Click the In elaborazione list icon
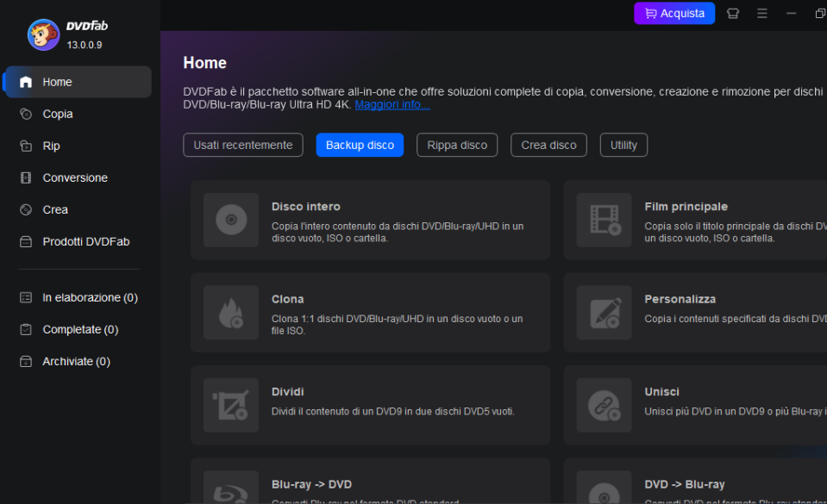Image resolution: width=827 pixels, height=504 pixels. click(26, 297)
